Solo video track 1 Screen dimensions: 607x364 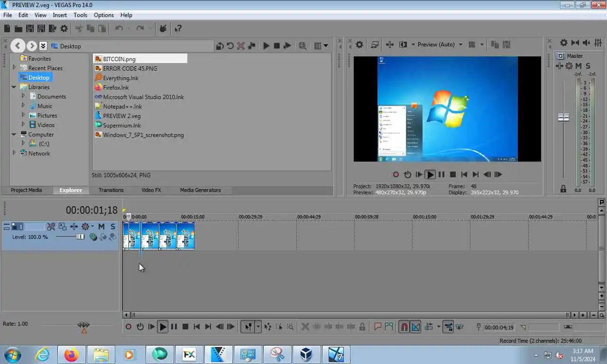(112, 227)
